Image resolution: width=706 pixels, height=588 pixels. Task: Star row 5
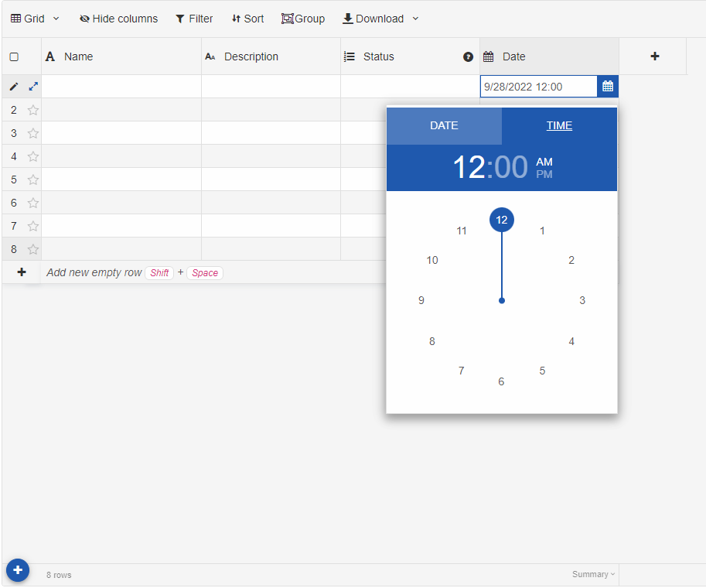tap(33, 179)
